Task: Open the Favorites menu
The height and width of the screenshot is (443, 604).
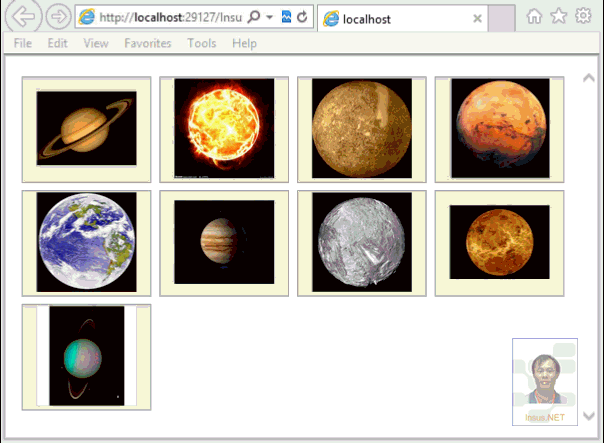Action: pyautogui.click(x=148, y=43)
